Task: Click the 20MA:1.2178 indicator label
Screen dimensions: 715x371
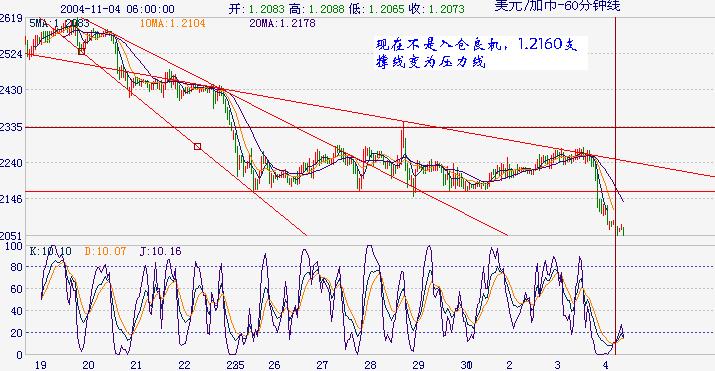Action: [282, 23]
